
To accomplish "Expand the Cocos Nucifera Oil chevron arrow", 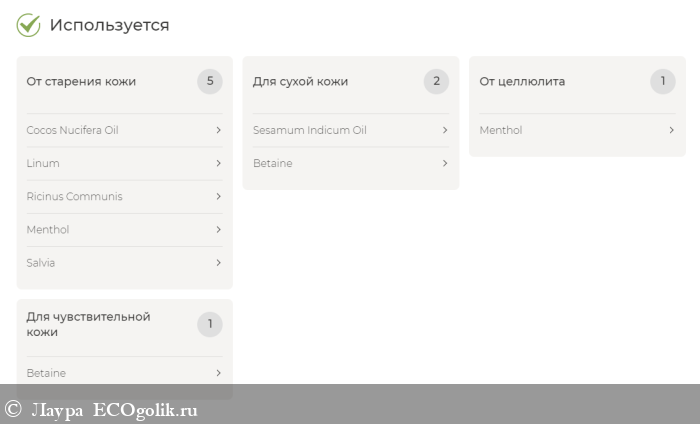I will point(218,130).
